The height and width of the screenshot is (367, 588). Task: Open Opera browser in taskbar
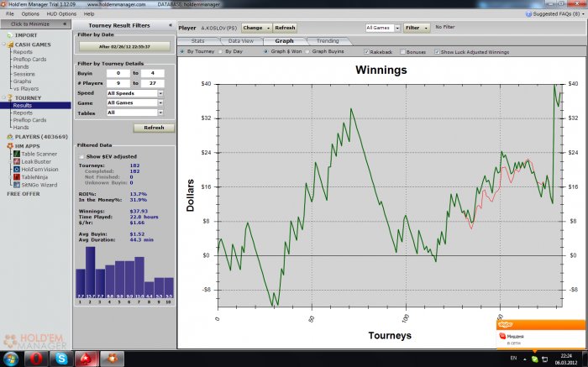pyautogui.click(x=36, y=359)
